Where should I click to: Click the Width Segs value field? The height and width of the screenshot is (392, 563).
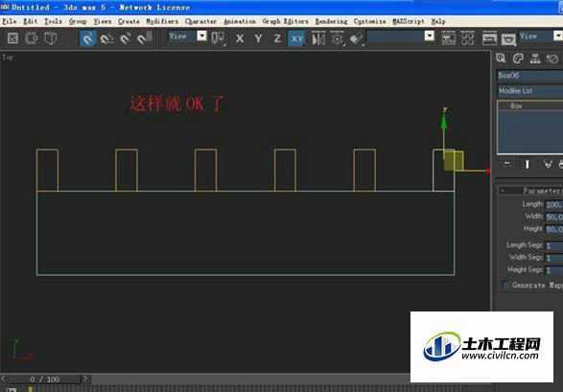[554, 258]
